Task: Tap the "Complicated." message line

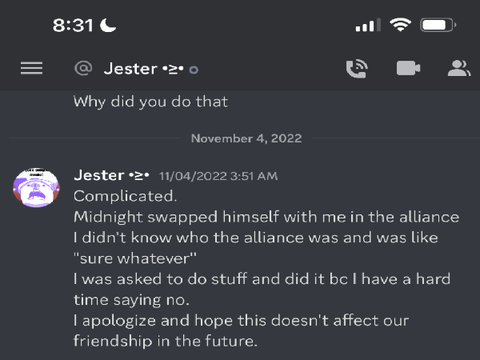Action: click(125, 196)
